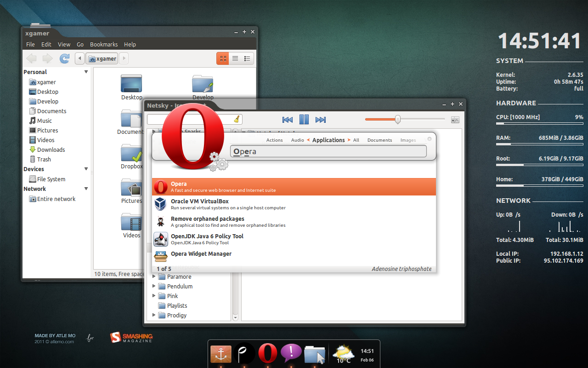The width and height of the screenshot is (588, 368).
Task: Click the xgamer path button
Action: point(102,58)
